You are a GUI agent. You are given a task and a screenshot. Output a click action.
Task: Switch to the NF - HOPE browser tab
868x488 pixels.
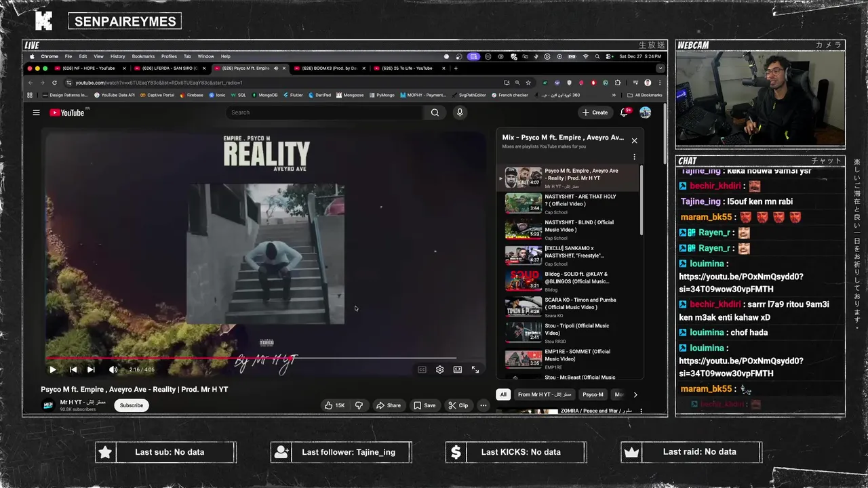coord(90,68)
